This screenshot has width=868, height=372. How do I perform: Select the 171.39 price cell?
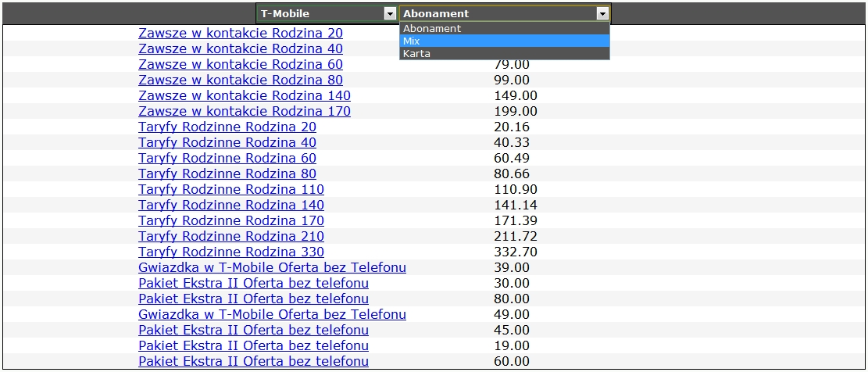(516, 220)
